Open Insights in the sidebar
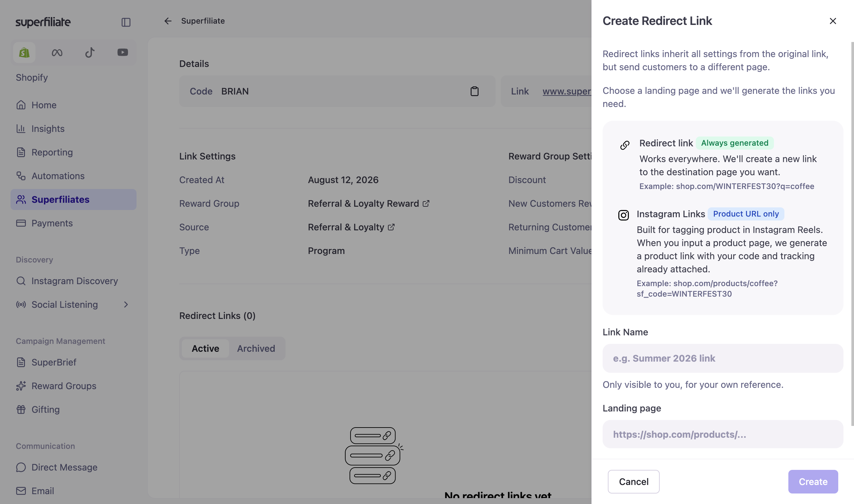 tap(74, 128)
